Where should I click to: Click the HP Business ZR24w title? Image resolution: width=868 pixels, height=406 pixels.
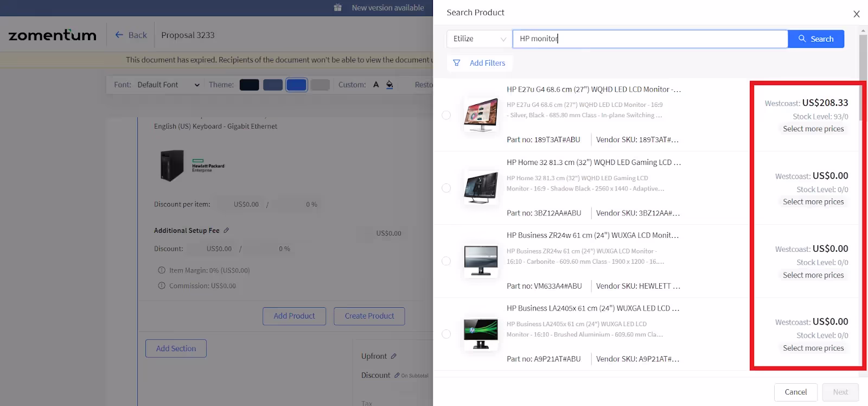click(x=592, y=236)
